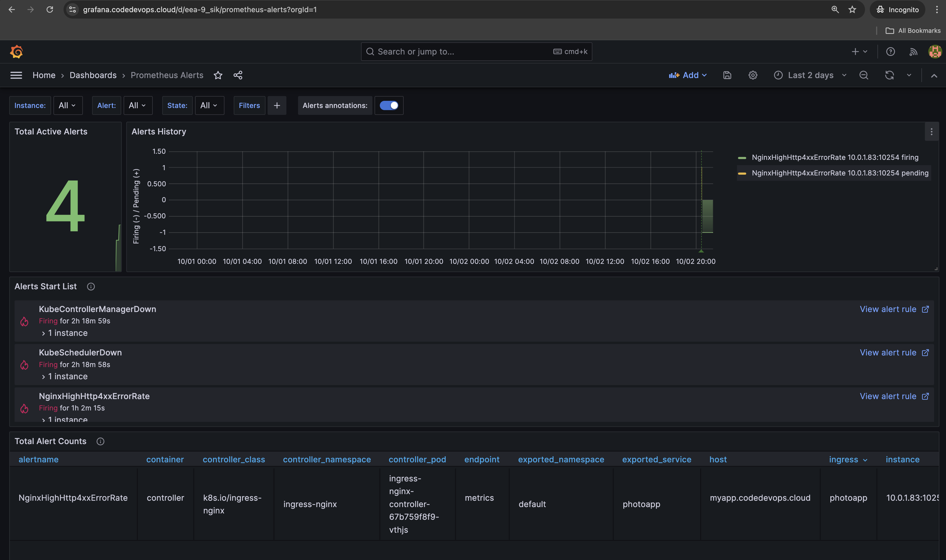Go to Dashboards breadcrumb
Image resolution: width=946 pixels, height=560 pixels.
tap(93, 75)
